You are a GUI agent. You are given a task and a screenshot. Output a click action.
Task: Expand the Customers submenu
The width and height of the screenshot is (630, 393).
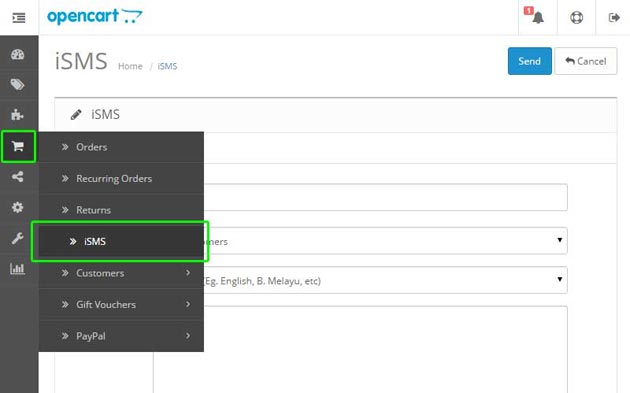pyautogui.click(x=121, y=273)
